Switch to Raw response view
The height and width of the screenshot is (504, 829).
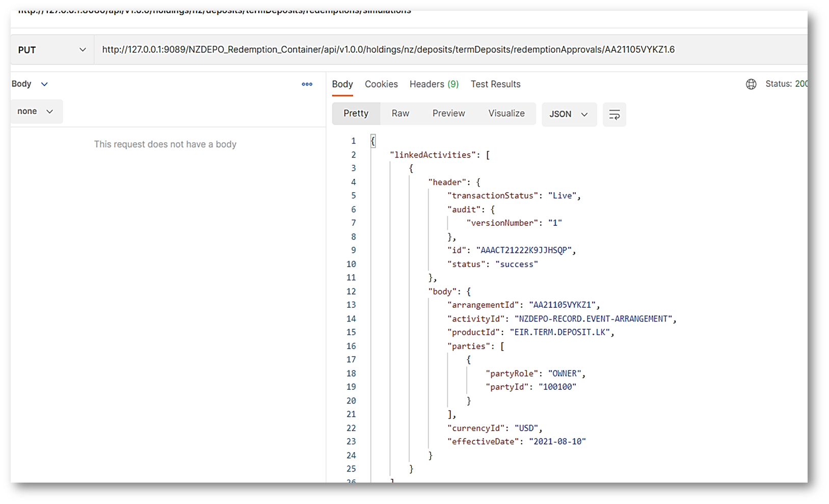point(400,114)
